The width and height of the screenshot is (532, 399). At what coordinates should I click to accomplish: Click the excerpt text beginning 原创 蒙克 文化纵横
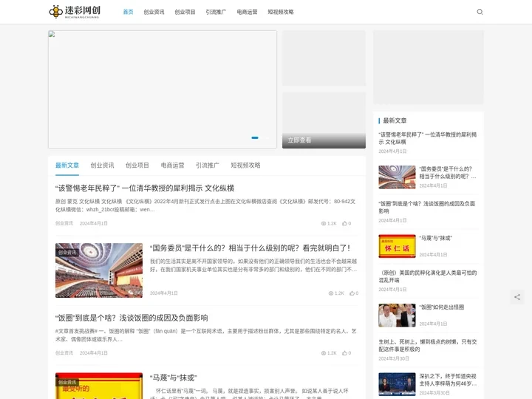coord(205,205)
